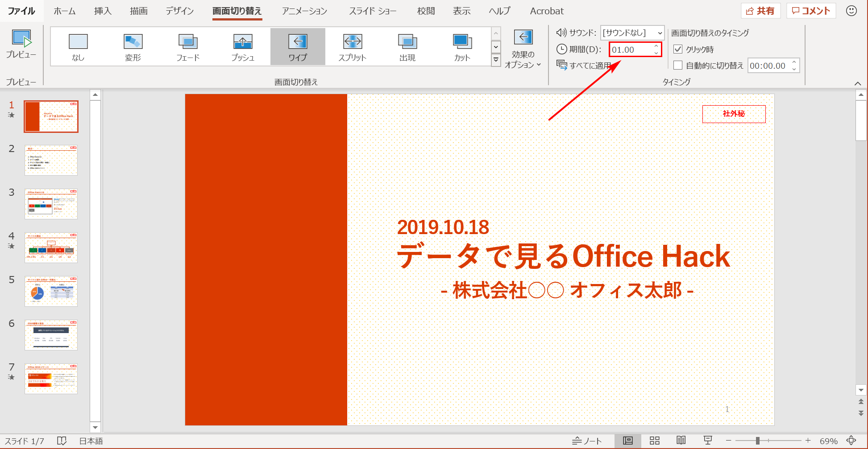Select the ワイプ (Wipe) transition
The image size is (868, 449).
tap(298, 47)
